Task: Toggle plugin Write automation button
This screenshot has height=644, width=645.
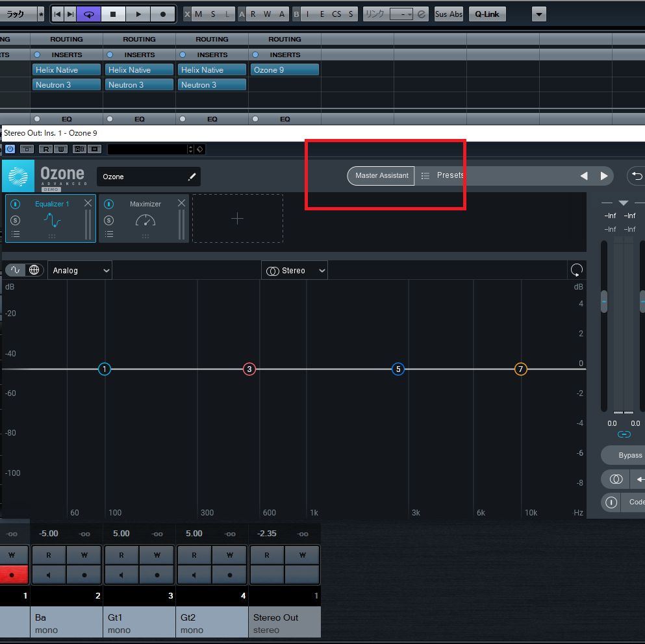Action: pyautogui.click(x=60, y=149)
